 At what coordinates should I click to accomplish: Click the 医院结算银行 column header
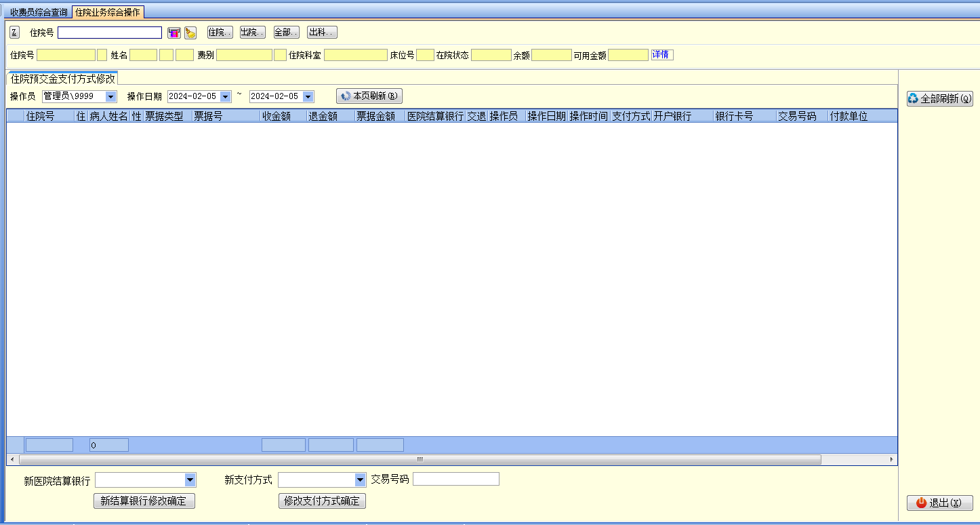coord(435,117)
